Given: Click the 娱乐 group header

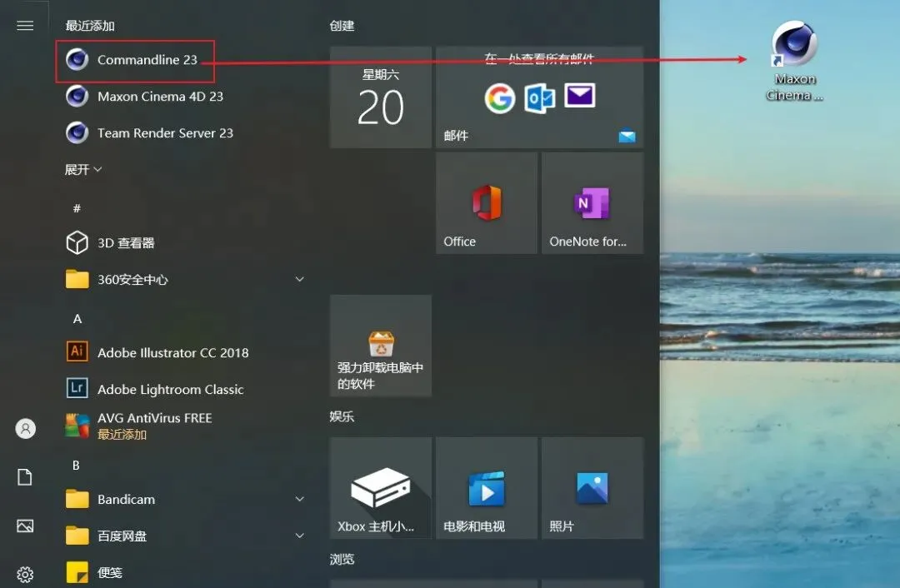Looking at the screenshot, I should [x=342, y=416].
